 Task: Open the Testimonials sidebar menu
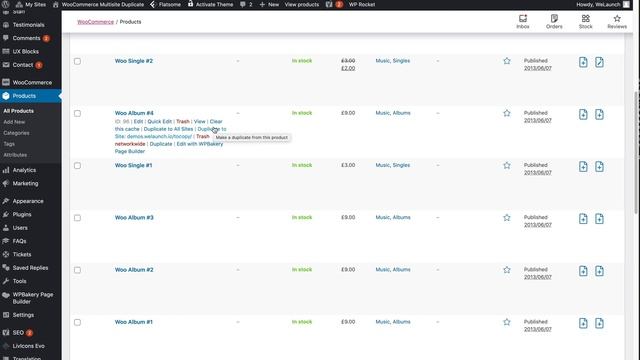tap(29, 25)
